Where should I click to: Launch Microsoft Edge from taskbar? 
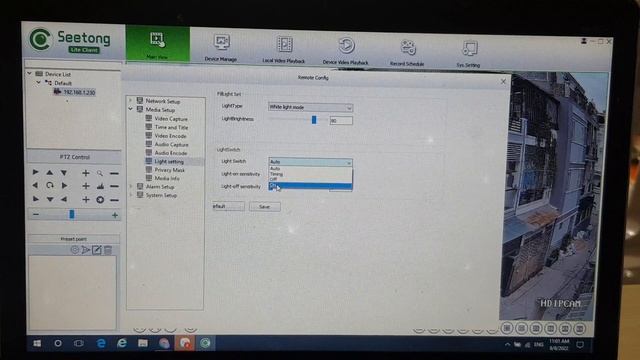(101, 344)
